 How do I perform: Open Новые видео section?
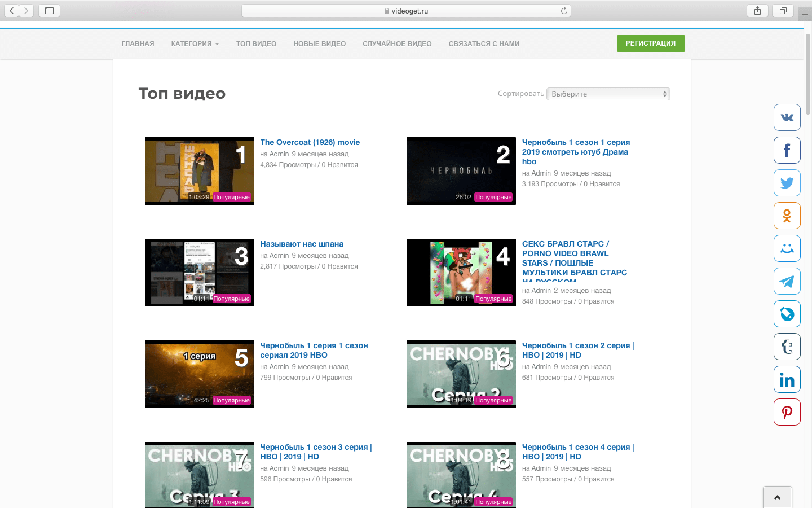[x=319, y=43]
